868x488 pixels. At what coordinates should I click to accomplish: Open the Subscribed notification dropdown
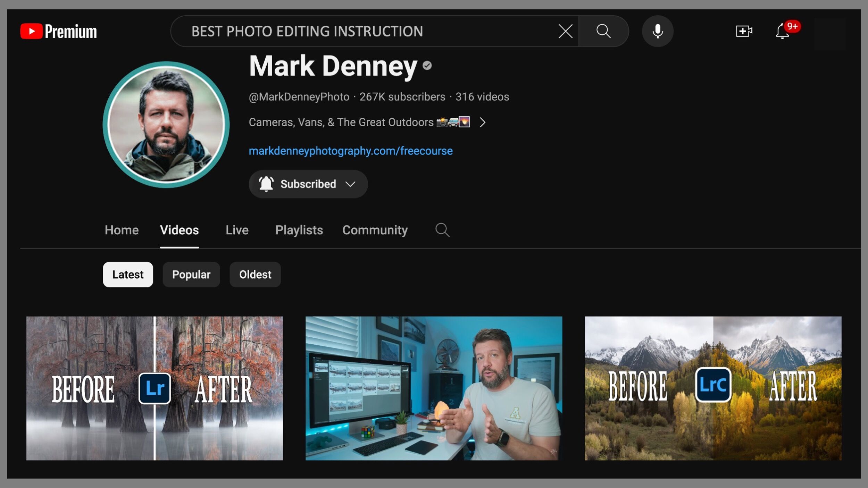pyautogui.click(x=308, y=184)
